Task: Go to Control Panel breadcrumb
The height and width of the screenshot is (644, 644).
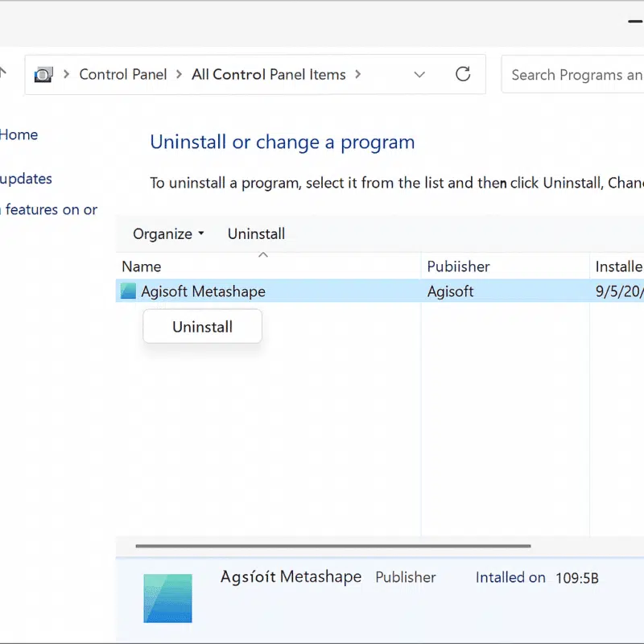Action: [x=122, y=75]
